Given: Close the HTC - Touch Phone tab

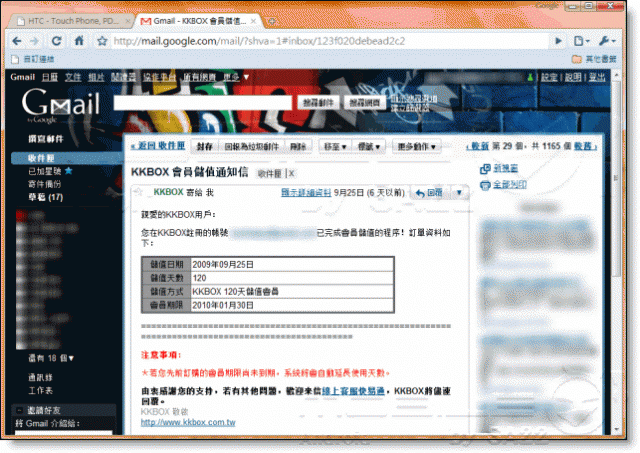Looking at the screenshot, I should tap(127, 21).
